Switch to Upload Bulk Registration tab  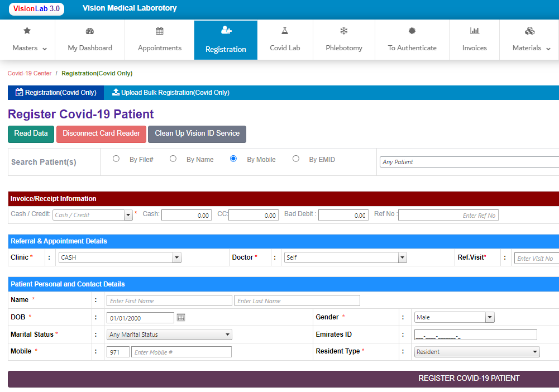171,93
